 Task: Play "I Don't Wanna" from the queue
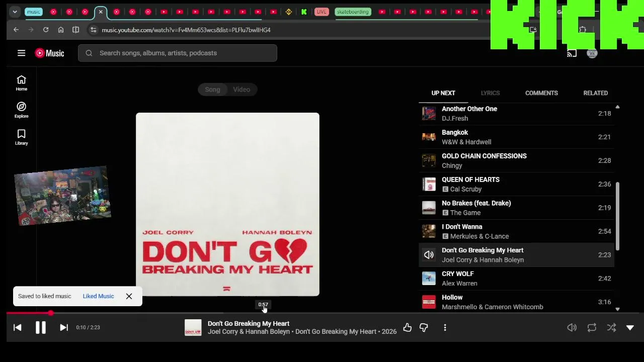tap(516, 232)
